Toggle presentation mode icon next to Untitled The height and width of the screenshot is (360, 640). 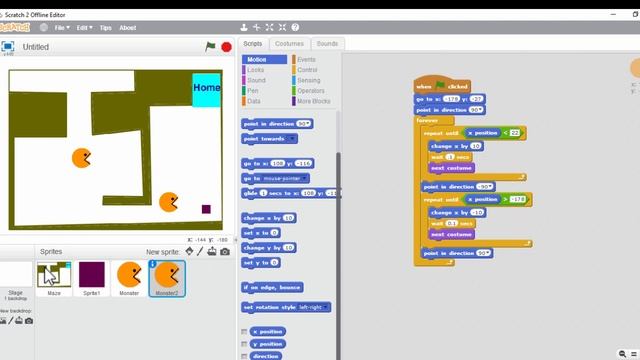click(x=8, y=46)
